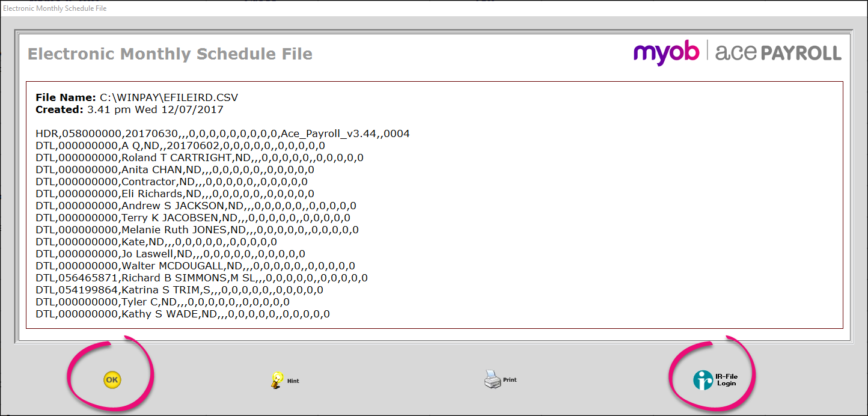Screen dimensions: 868x416
Task: Select the printer graphic next to Print label
Action: pos(492,379)
